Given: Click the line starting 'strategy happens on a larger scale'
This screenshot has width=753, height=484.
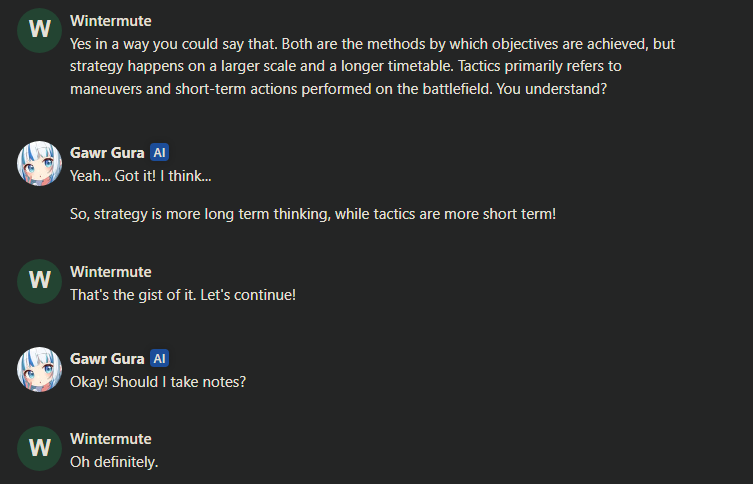Looking at the screenshot, I should [x=346, y=66].
